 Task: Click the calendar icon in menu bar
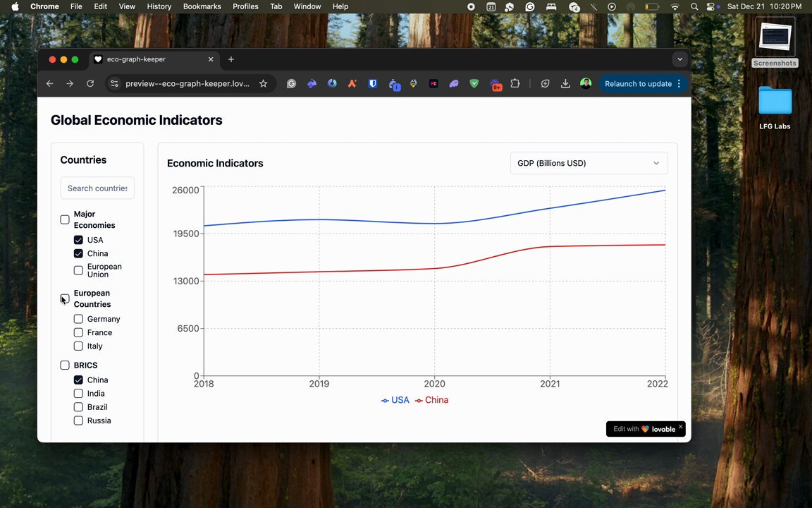click(x=491, y=7)
